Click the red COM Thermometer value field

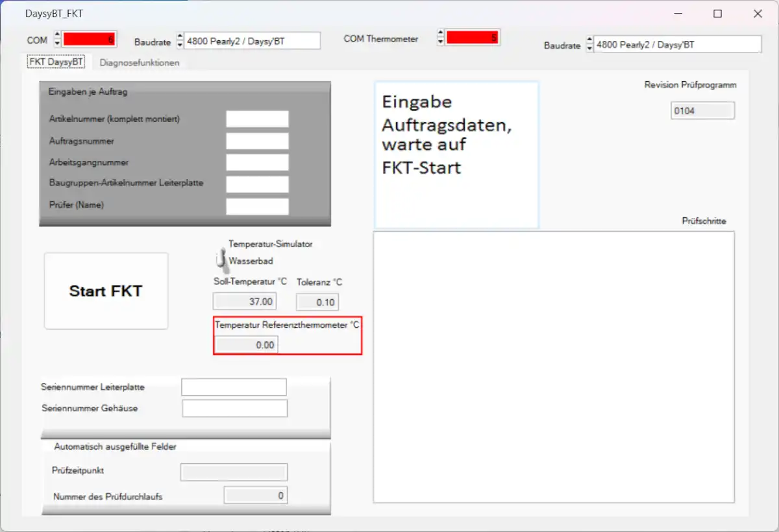tap(472, 38)
